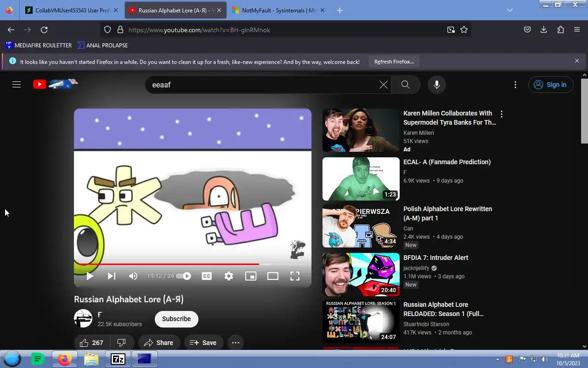588x368 pixels.
Task: Click Sign in button
Action: pyautogui.click(x=551, y=85)
